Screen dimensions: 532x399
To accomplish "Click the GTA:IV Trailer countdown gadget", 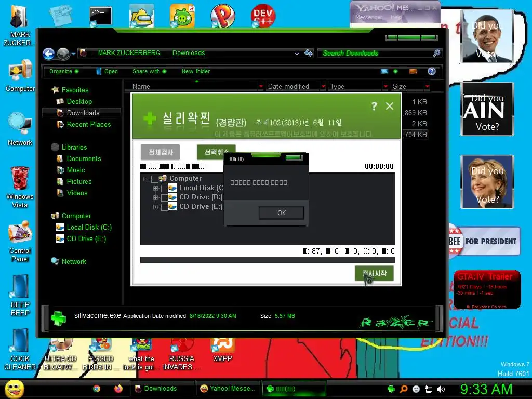I will click(487, 290).
